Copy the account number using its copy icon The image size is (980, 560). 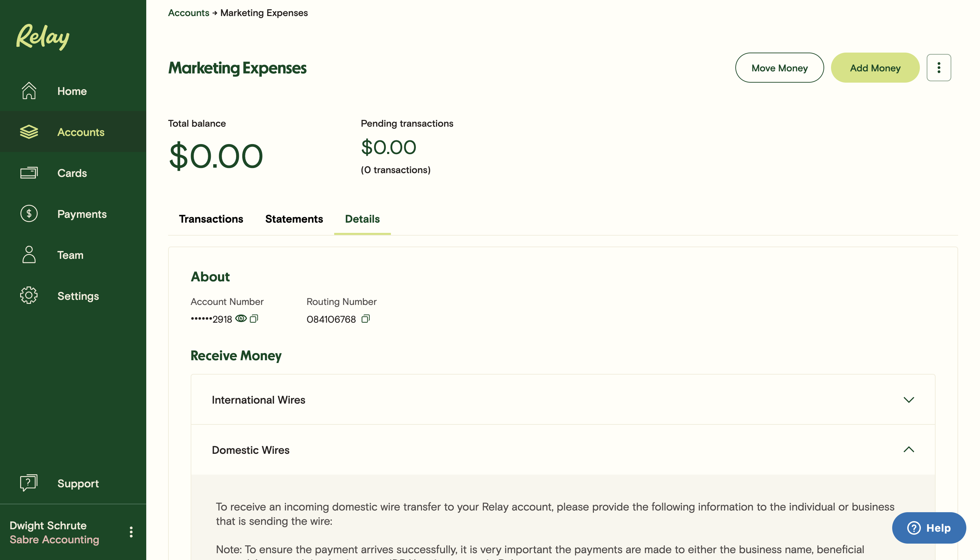tap(254, 319)
